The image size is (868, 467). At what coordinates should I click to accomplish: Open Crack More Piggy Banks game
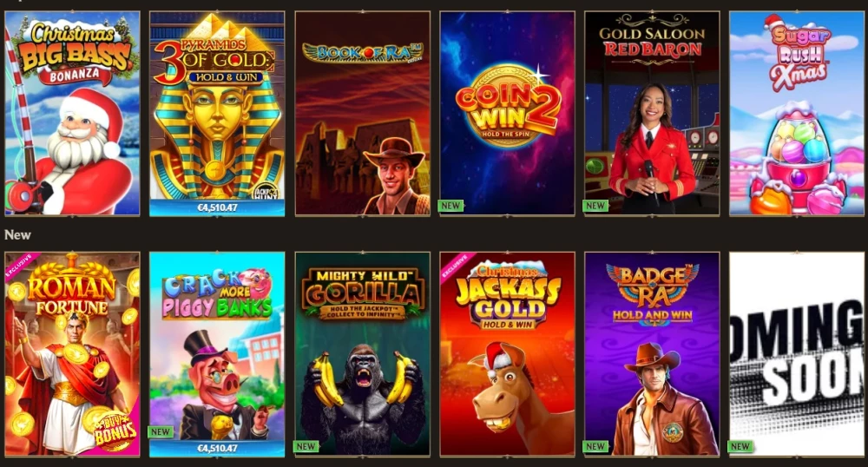[x=217, y=354]
